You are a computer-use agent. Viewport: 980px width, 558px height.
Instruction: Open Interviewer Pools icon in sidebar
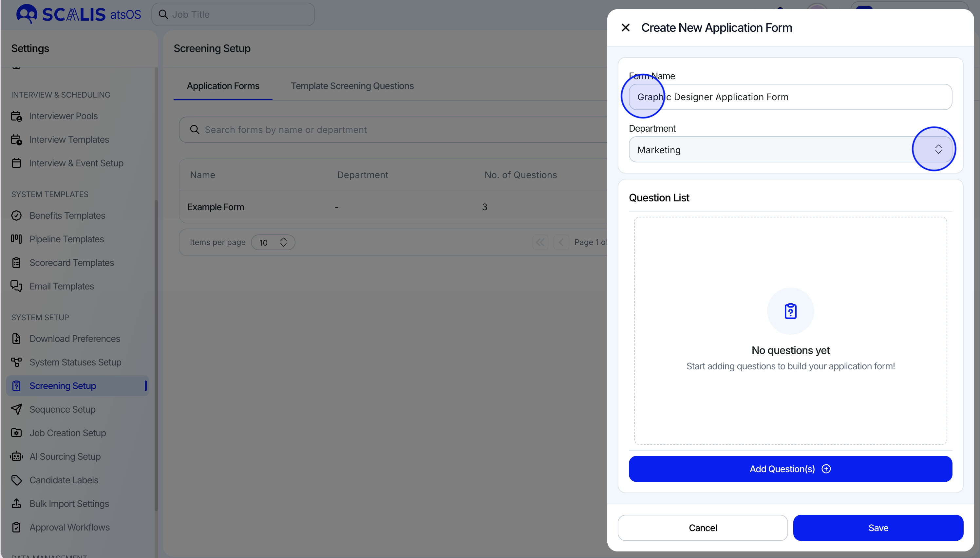(x=16, y=116)
